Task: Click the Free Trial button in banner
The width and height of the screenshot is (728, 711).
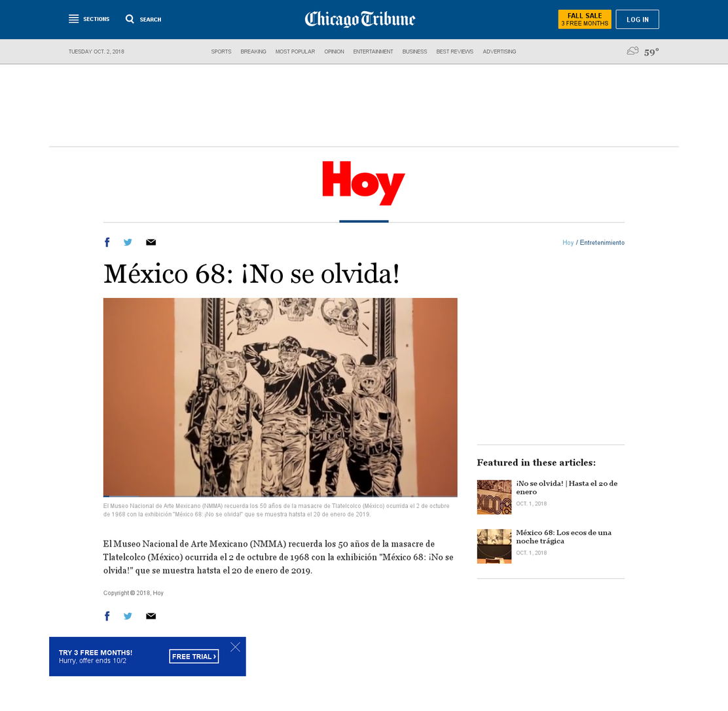Action: [194, 656]
